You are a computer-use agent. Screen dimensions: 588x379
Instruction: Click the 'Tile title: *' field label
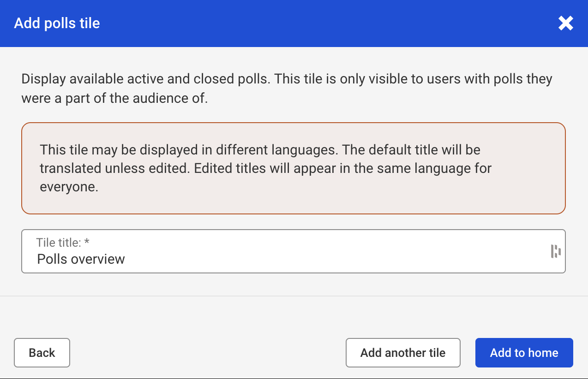pos(59,243)
